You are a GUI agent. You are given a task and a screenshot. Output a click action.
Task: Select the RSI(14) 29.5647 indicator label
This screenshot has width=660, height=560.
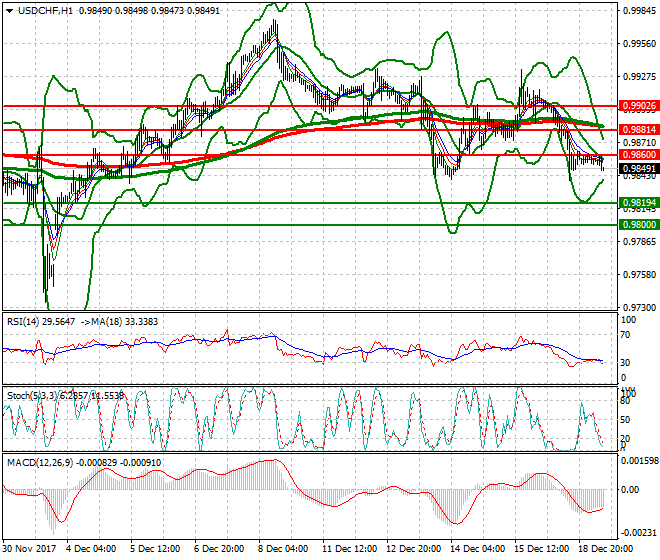click(41, 322)
